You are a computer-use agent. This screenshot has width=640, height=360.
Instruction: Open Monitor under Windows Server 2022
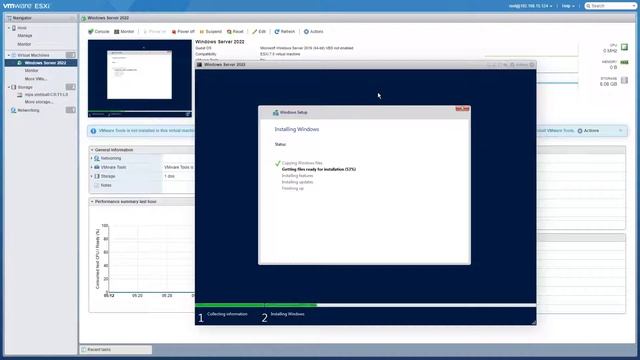pos(31,71)
